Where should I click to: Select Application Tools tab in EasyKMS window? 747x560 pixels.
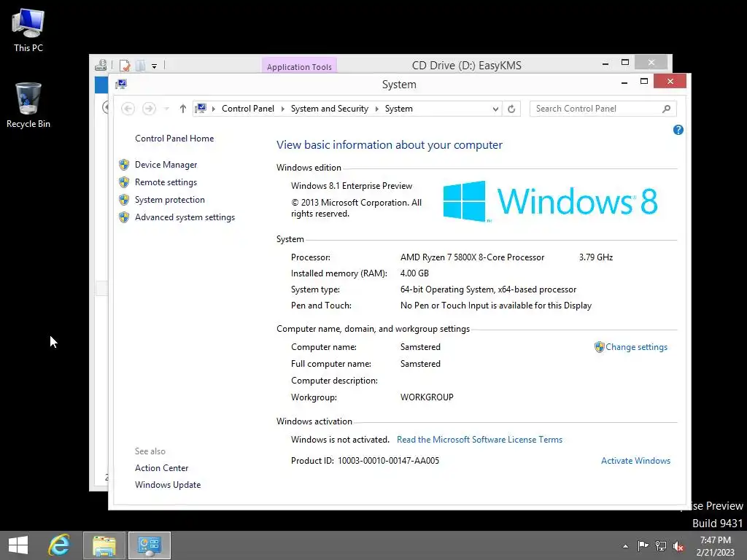(x=299, y=66)
